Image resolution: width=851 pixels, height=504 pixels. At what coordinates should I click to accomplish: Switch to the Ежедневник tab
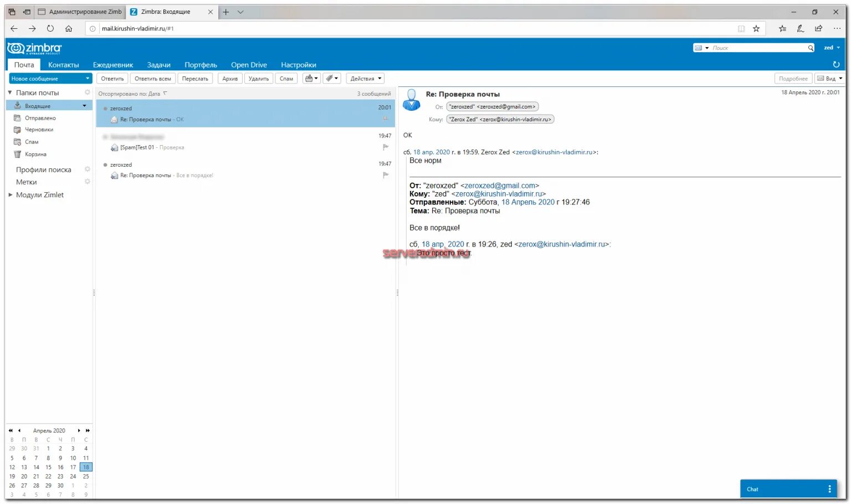point(113,65)
